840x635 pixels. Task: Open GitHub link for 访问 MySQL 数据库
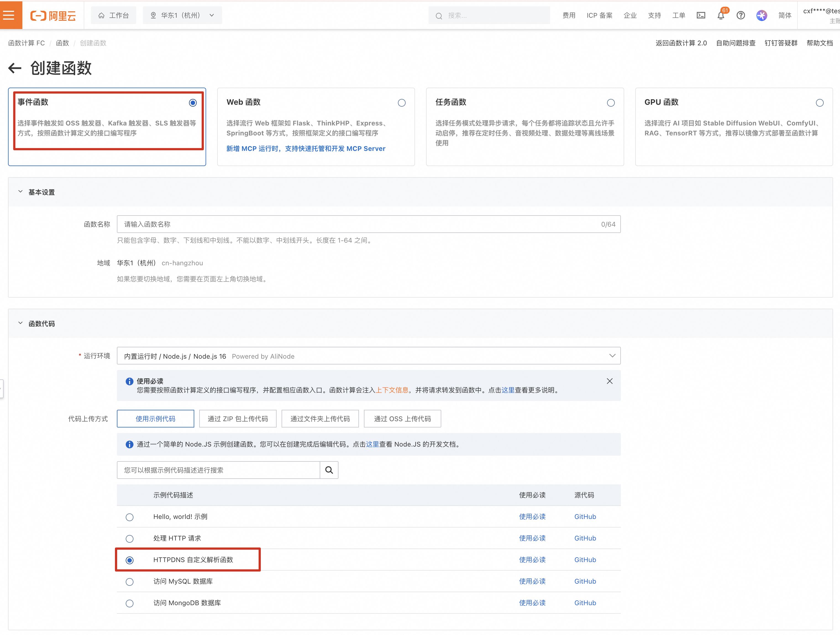tap(585, 581)
